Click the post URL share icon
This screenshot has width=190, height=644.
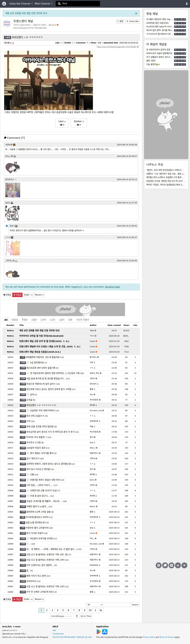click(x=138, y=47)
